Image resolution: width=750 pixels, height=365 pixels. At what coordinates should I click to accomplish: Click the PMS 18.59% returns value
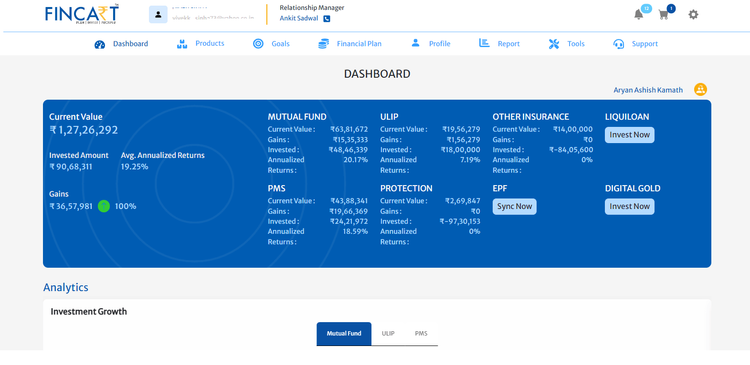[x=355, y=232]
